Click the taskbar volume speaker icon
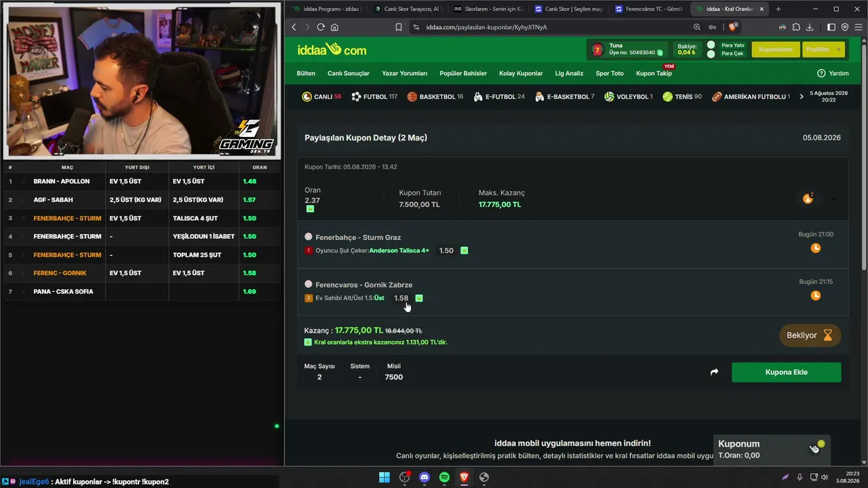Image resolution: width=868 pixels, height=488 pixels. (x=825, y=477)
